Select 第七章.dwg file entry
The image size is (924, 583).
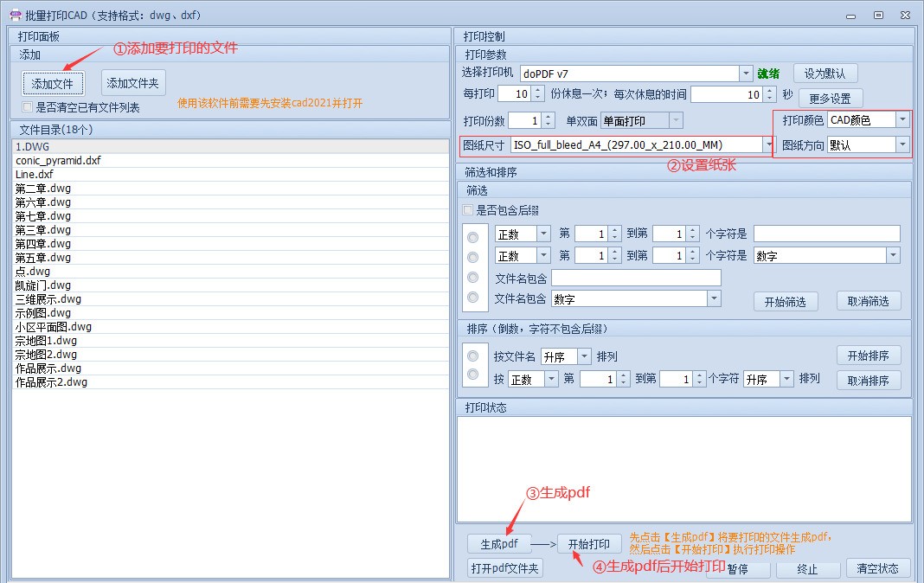[x=230, y=216]
